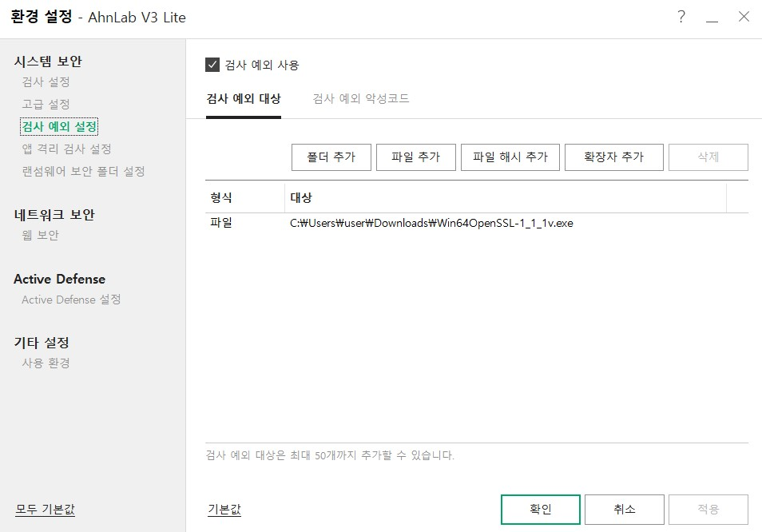
Task: Sort by the 대상 column header
Action: coord(506,198)
